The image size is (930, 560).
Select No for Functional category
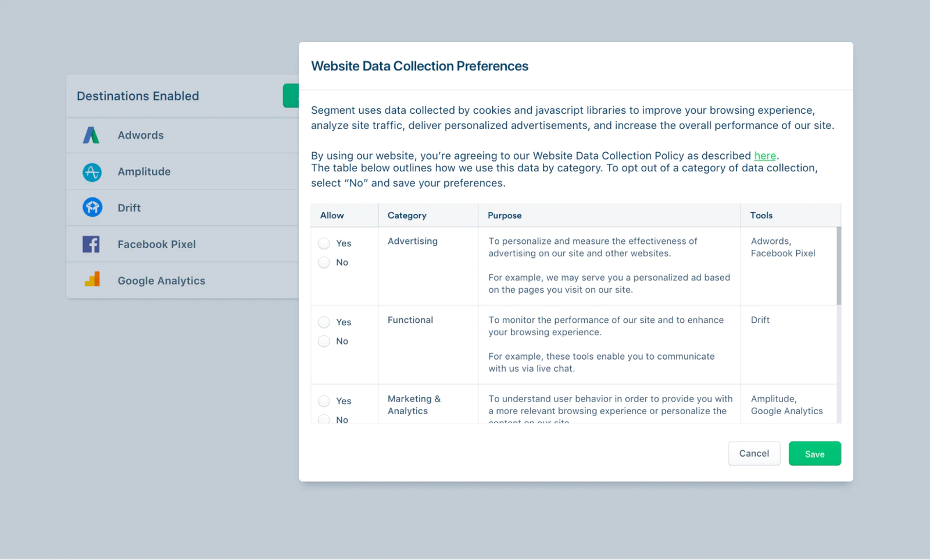click(324, 342)
